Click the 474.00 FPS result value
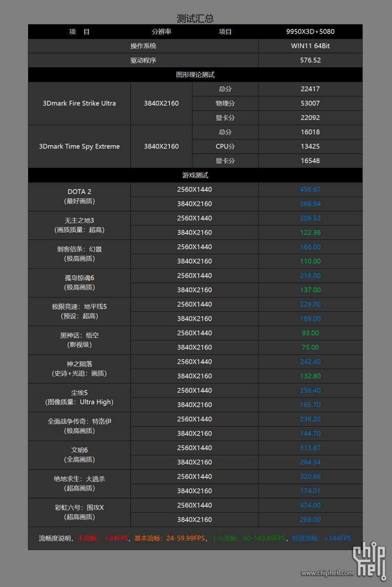Screen dimensions: 392x587 pos(310,505)
